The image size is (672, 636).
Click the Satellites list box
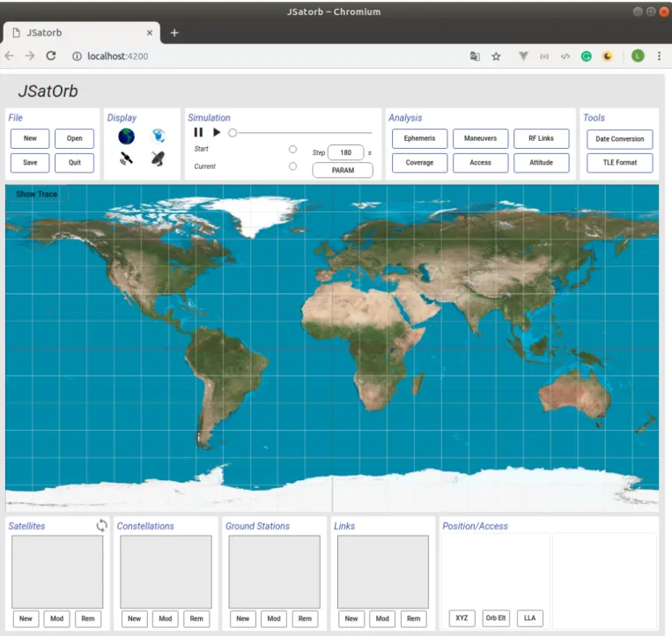57,572
